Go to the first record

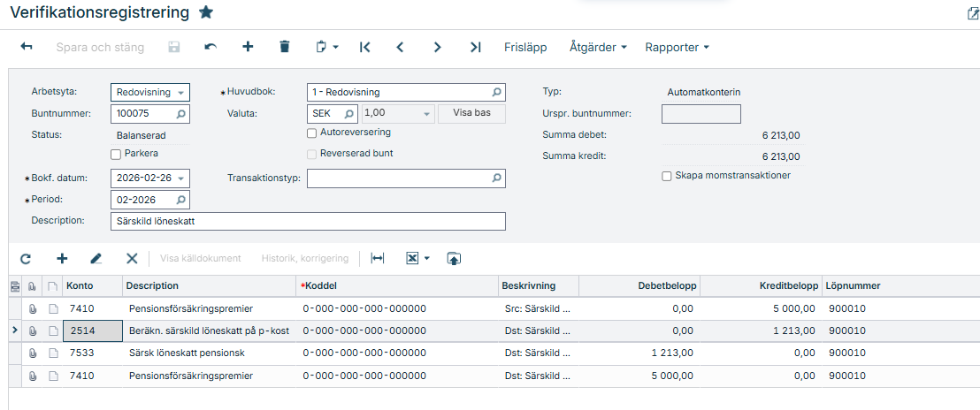tap(364, 47)
